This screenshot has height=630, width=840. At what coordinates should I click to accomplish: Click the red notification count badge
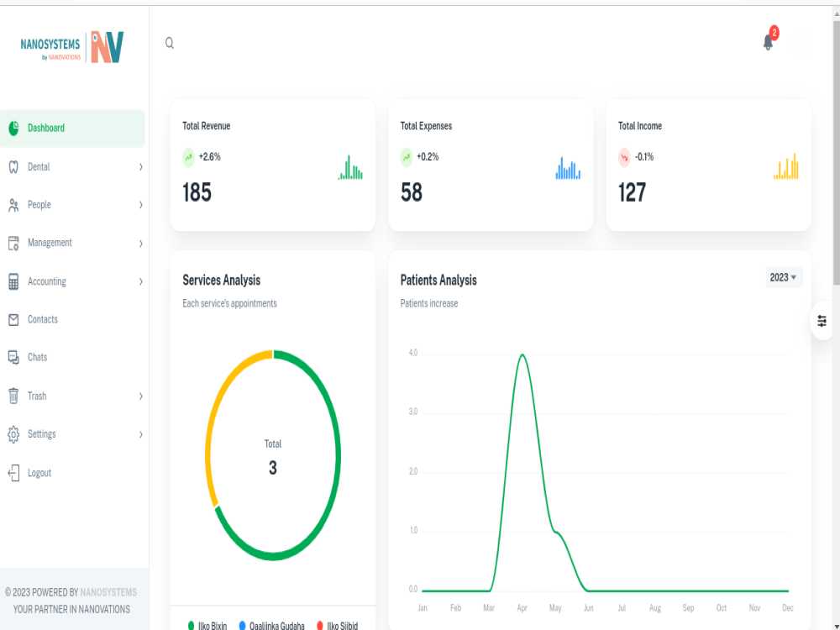(774, 34)
